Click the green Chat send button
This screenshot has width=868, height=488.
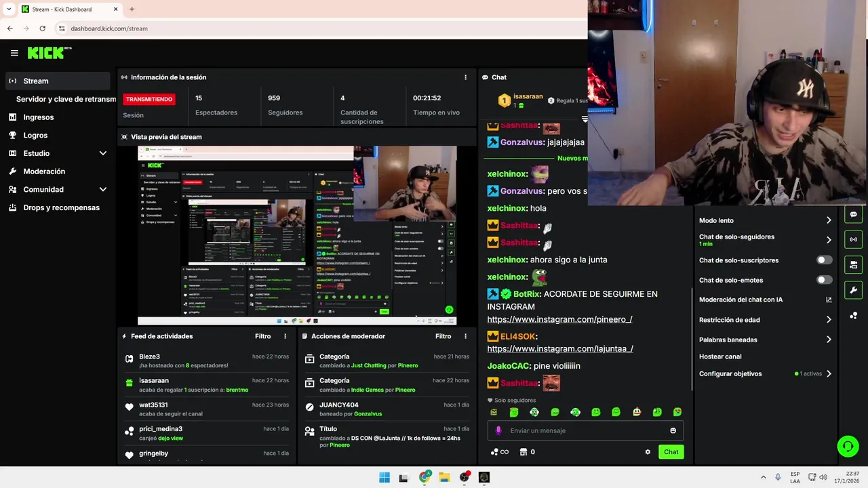coord(671,452)
